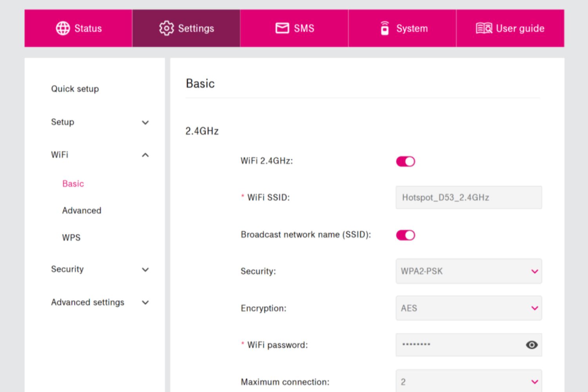This screenshot has width=588, height=392.
Task: Select Advanced under the WiFi menu
Action: (82, 211)
